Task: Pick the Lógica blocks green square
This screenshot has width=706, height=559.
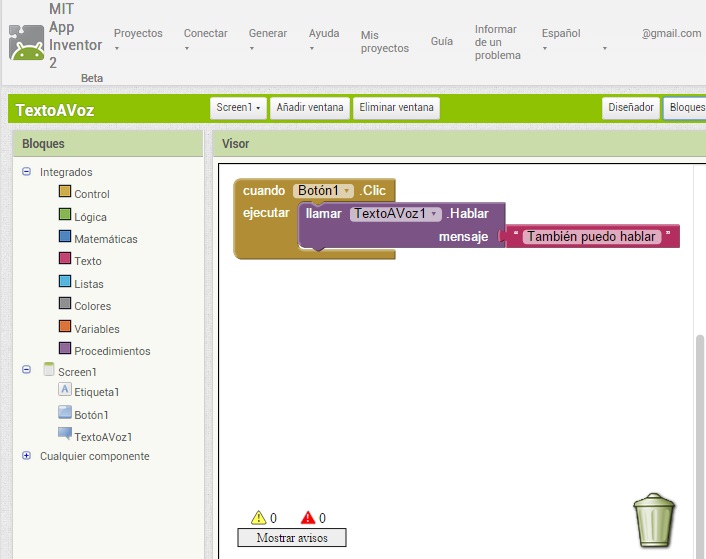Action: pyautogui.click(x=65, y=214)
